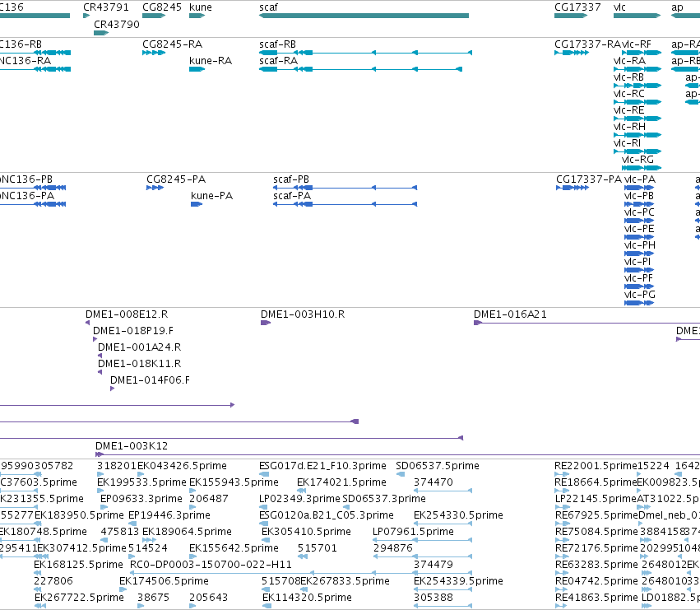Select the scaf-RB transcript
Image resolution: width=700 pixels, height=610 pixels.
365,53
